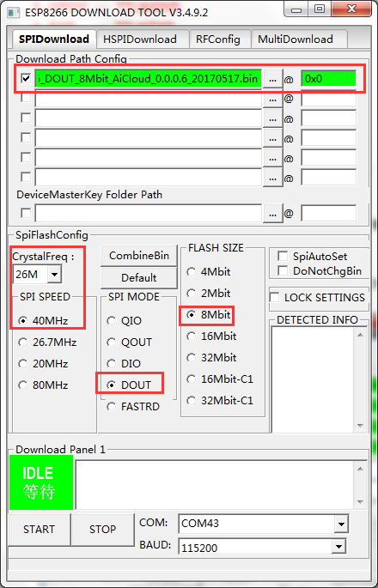This screenshot has height=588, width=378.
Task: Click the IDLE status indicator
Action: pyautogui.click(x=41, y=482)
